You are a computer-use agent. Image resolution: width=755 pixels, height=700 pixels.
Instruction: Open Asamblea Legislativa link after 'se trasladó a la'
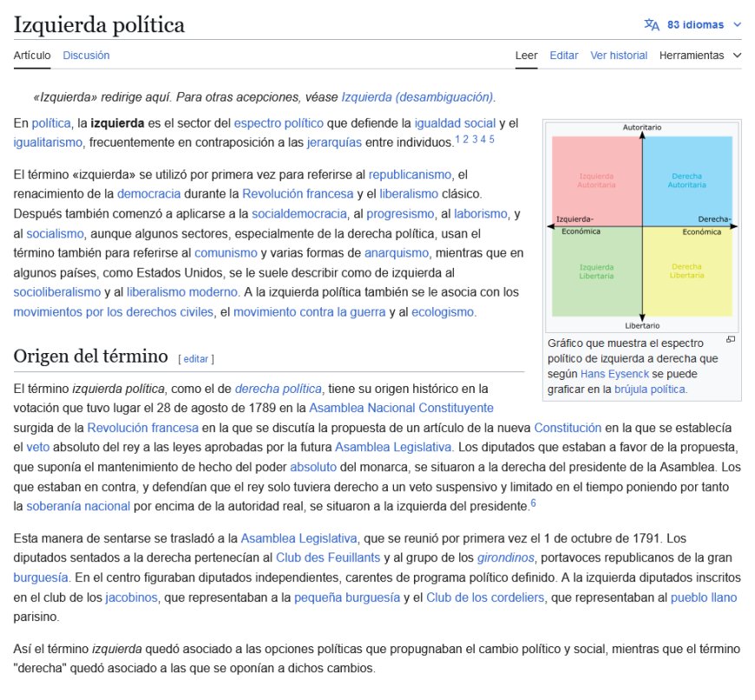pyautogui.click(x=299, y=539)
